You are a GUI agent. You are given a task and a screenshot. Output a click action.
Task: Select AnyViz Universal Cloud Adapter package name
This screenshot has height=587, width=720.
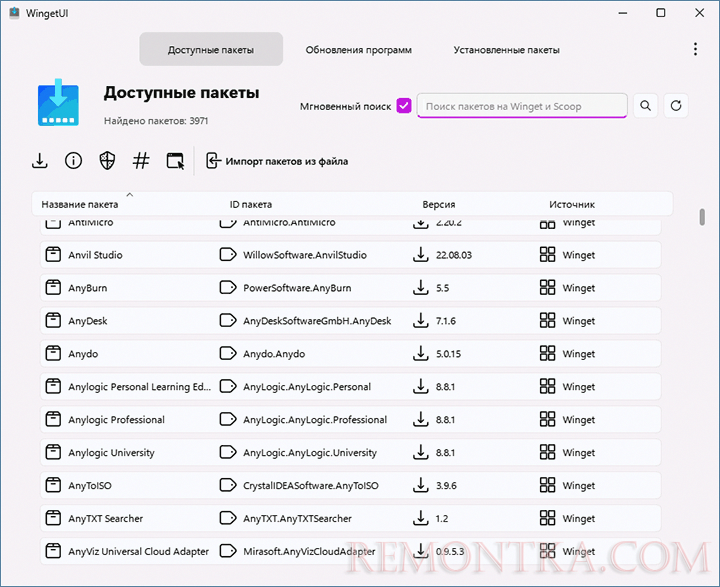pyautogui.click(x=139, y=552)
